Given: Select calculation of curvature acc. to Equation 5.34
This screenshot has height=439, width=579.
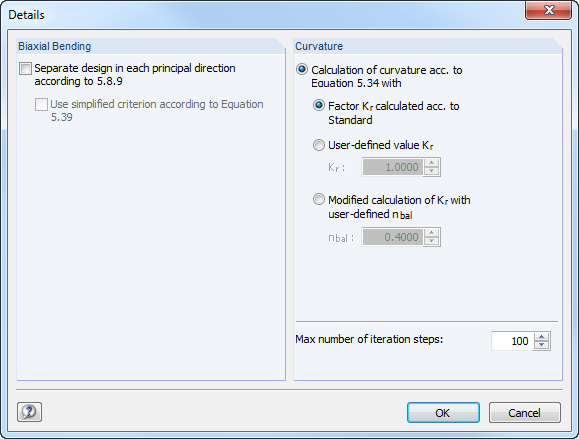Looking at the screenshot, I should [x=302, y=69].
